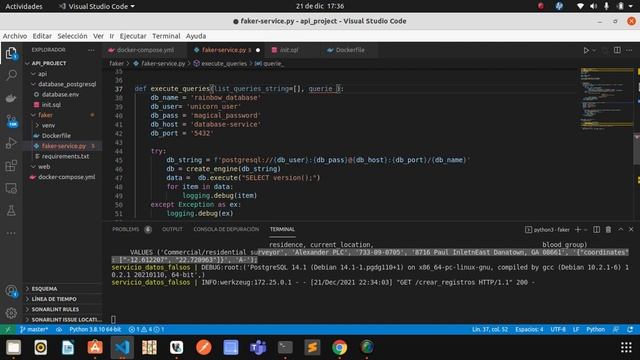Split the editor right
Image resolution: width=640 pixels, height=360 pixels.
click(x=617, y=50)
